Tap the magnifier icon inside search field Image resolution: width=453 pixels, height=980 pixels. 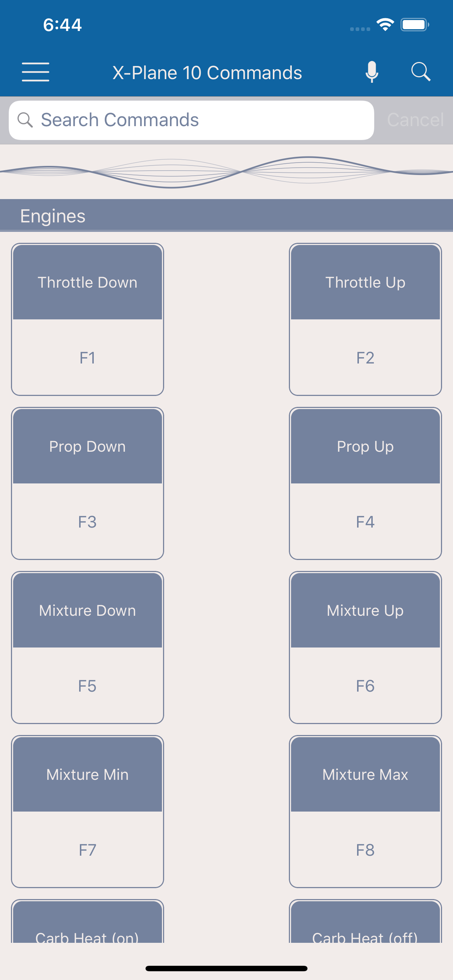pyautogui.click(x=25, y=120)
